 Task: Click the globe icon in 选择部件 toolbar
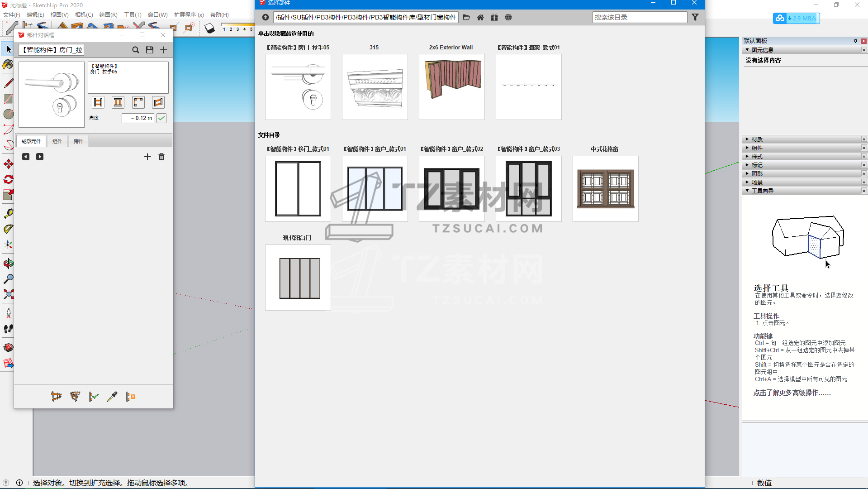point(508,17)
